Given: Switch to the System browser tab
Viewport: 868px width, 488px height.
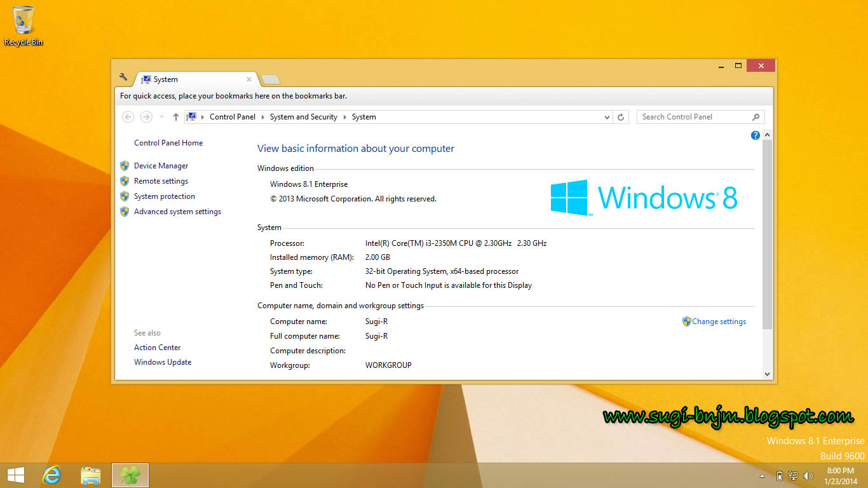Looking at the screenshot, I should 165,79.
